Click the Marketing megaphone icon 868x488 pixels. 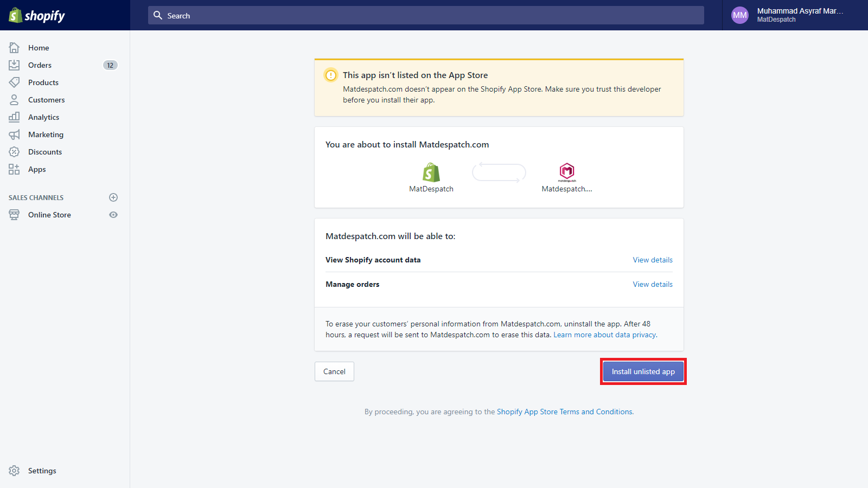tap(14, 134)
